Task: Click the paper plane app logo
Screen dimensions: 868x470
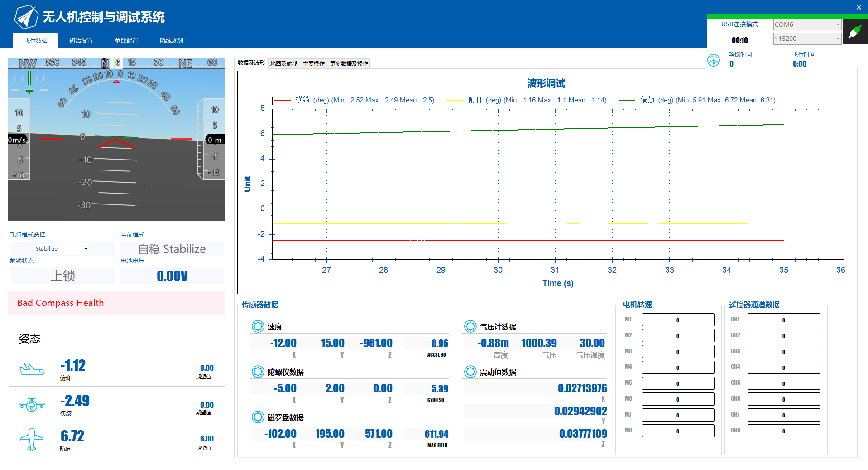Action: pyautogui.click(x=26, y=17)
